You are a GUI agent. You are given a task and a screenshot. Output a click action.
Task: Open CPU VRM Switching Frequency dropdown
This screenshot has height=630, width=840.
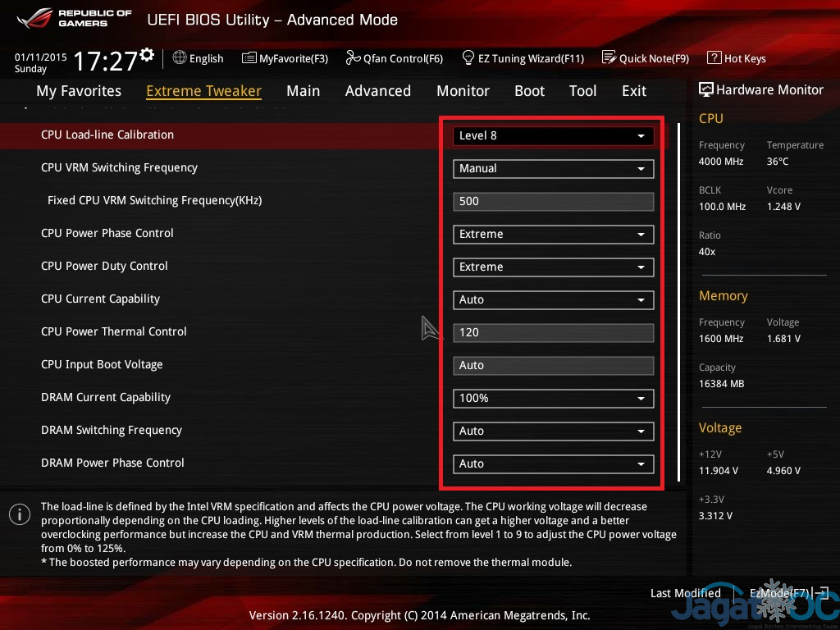[x=554, y=169]
